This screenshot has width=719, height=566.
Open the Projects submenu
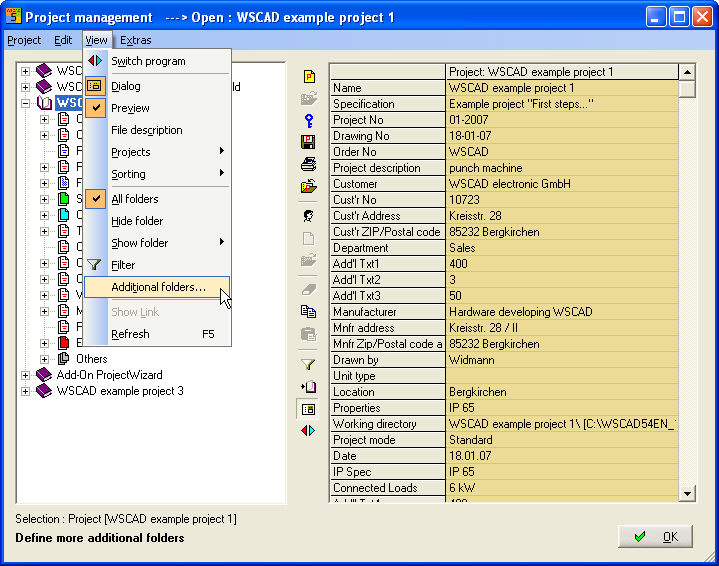pyautogui.click(x=157, y=152)
